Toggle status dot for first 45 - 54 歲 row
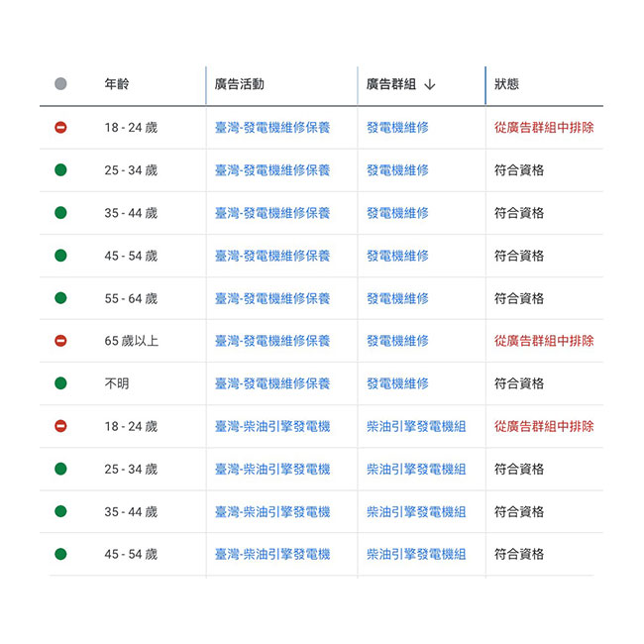 pyautogui.click(x=60, y=256)
